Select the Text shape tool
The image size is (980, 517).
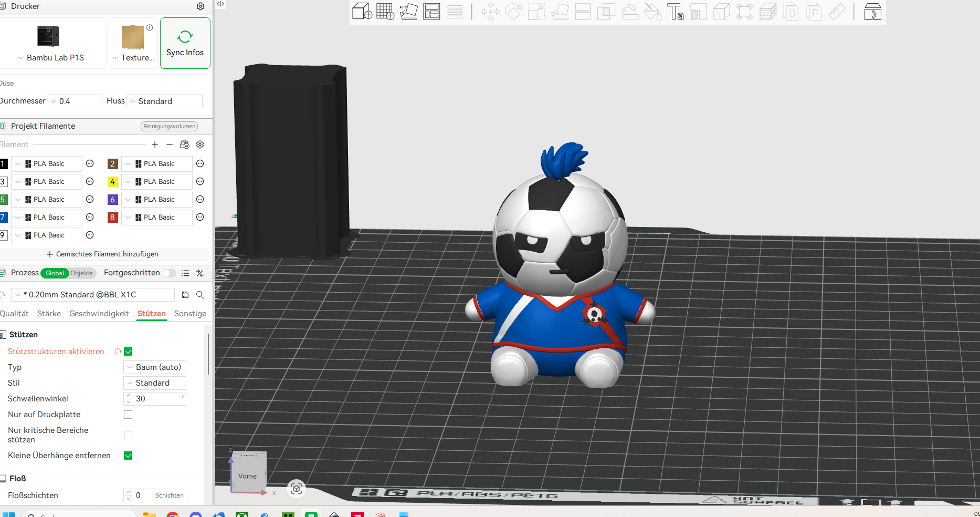(675, 12)
